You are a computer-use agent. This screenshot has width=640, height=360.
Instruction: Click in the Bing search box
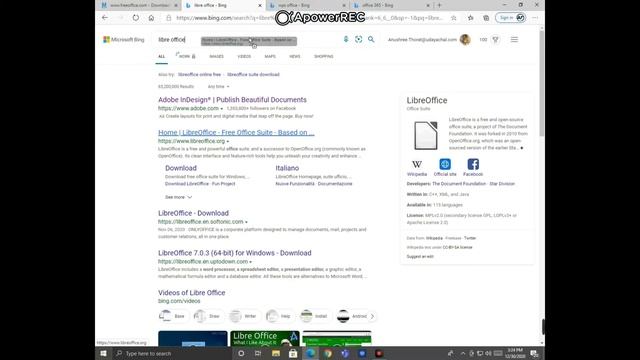(x=249, y=40)
